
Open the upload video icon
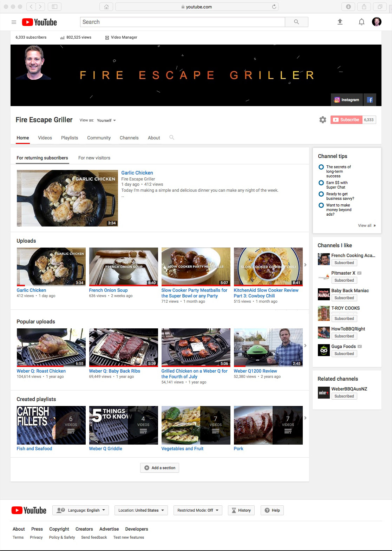pos(340,22)
